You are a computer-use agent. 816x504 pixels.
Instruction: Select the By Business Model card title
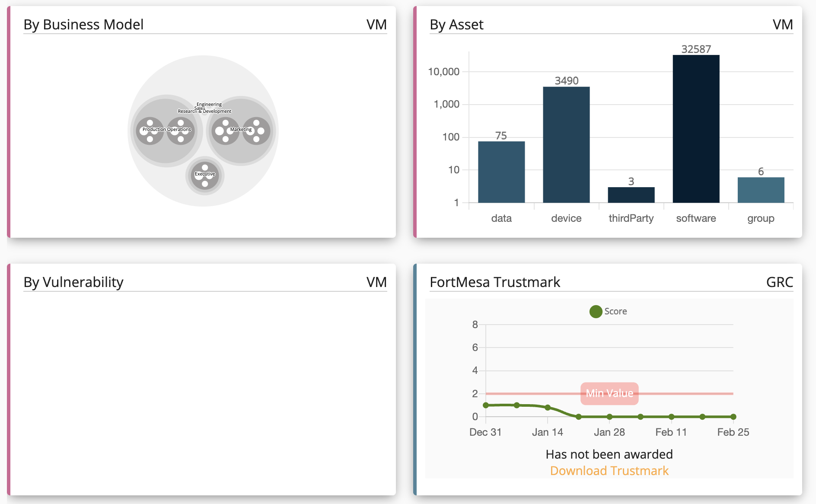tap(83, 25)
